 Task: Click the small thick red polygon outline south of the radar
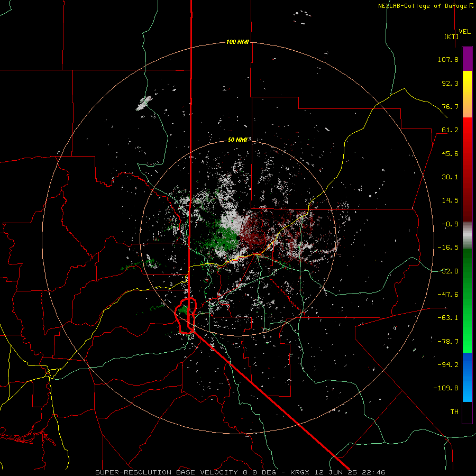(x=186, y=316)
